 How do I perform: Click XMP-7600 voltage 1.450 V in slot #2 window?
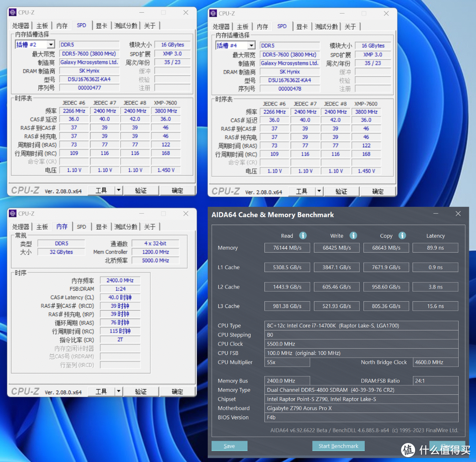[x=166, y=170]
